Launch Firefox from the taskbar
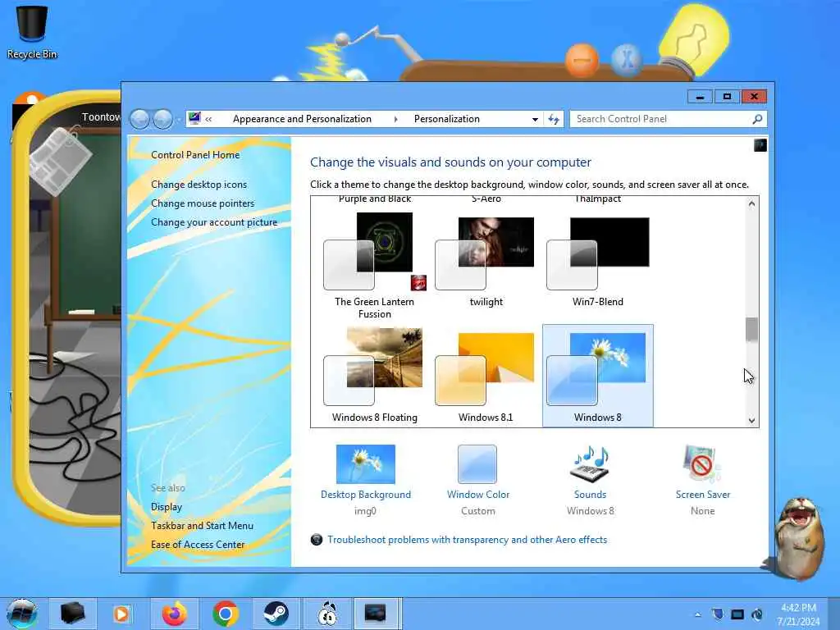Screen dimensions: 840x630 (175, 614)
